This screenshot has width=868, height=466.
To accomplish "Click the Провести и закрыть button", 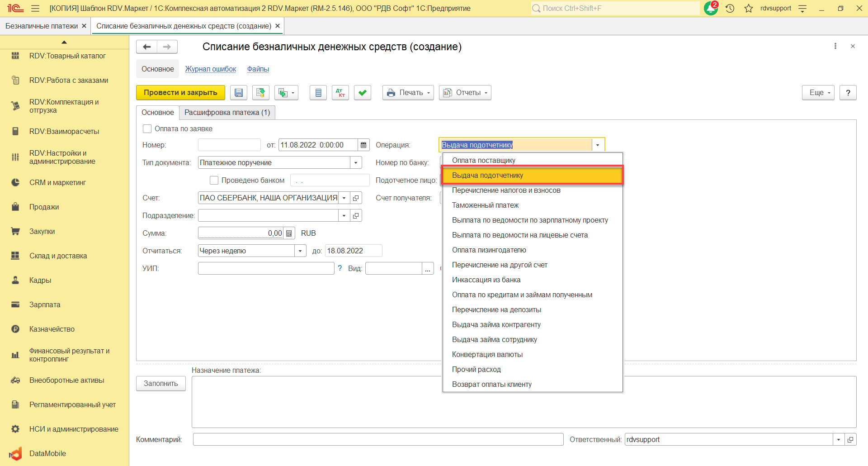I will (180, 93).
